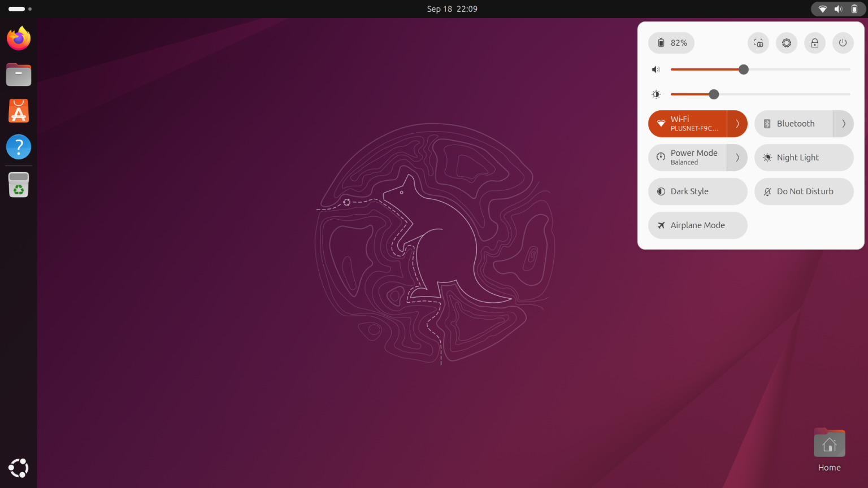Open Settings via the gear icon
This screenshot has height=488, width=868.
pyautogui.click(x=787, y=43)
